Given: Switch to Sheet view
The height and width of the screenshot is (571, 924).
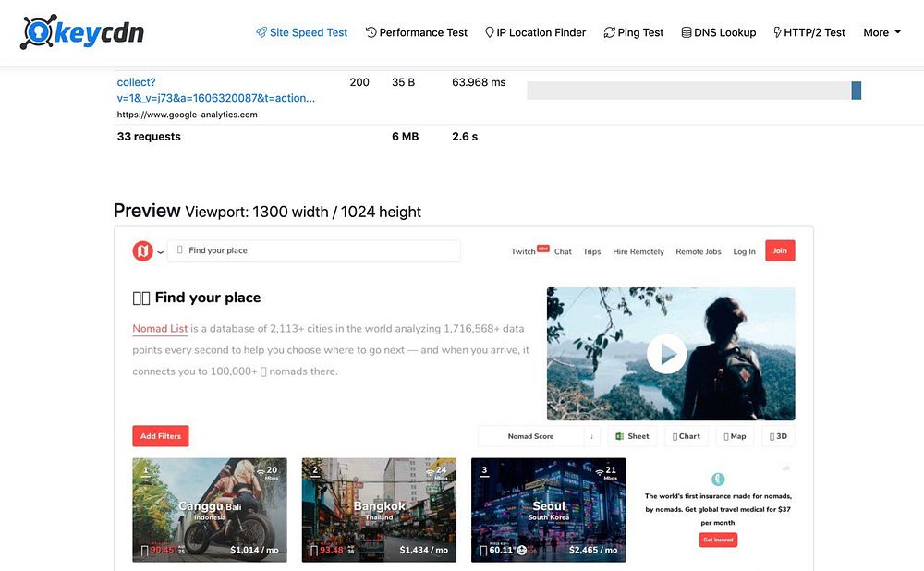Looking at the screenshot, I should [x=632, y=436].
